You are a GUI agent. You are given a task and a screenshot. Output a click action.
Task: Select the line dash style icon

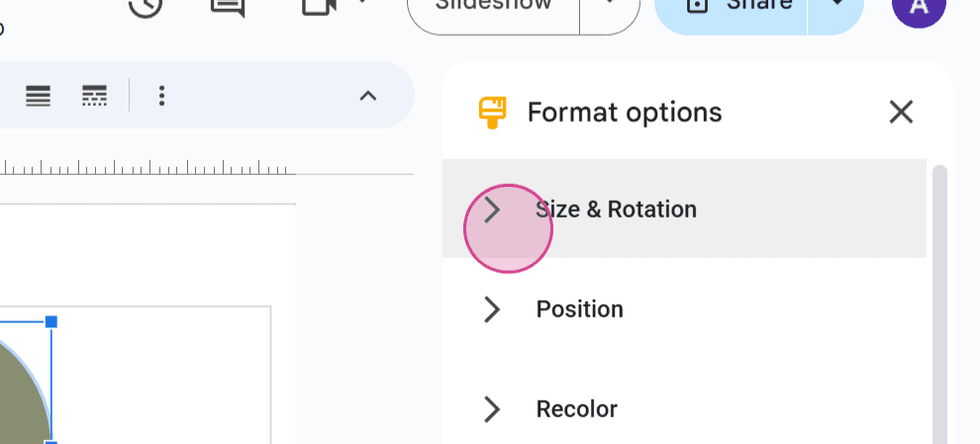coord(94,96)
